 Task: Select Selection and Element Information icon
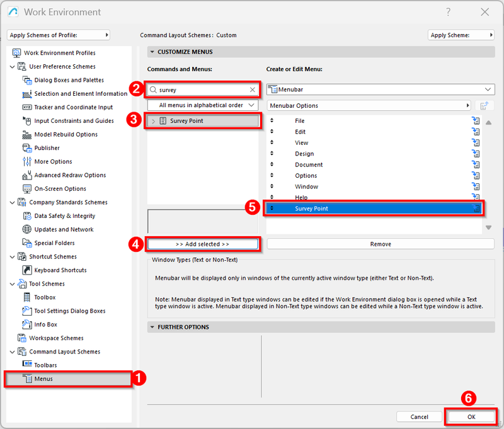[x=27, y=93]
